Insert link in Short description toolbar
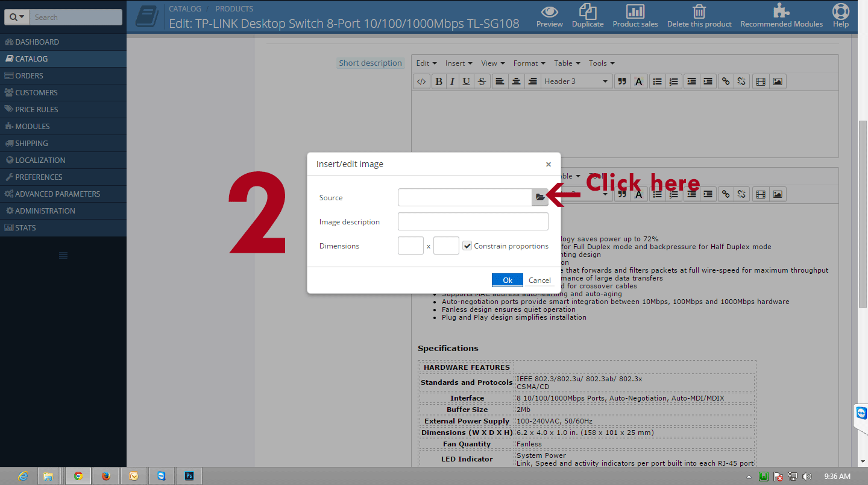Screen dimensions: 868x485 (x=726, y=81)
